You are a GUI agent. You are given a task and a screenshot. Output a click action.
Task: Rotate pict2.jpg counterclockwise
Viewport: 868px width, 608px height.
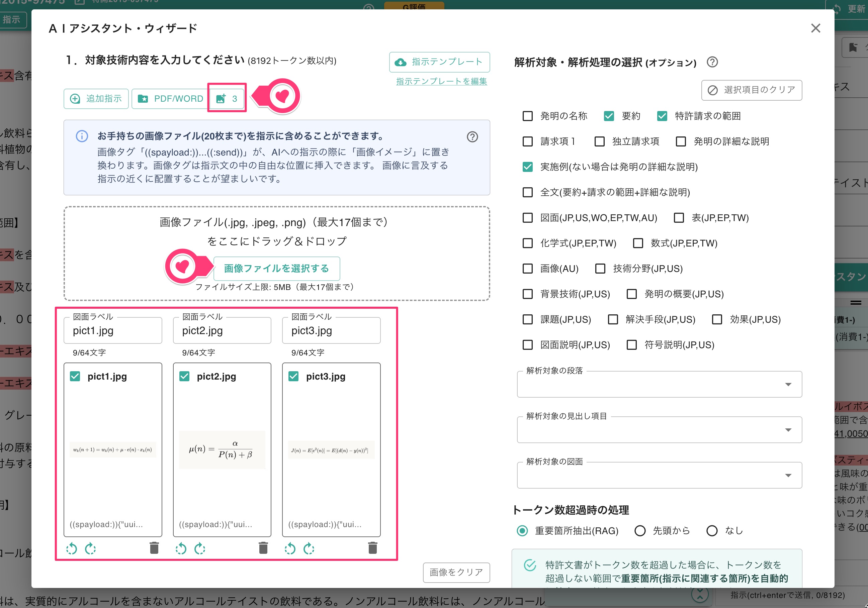181,548
